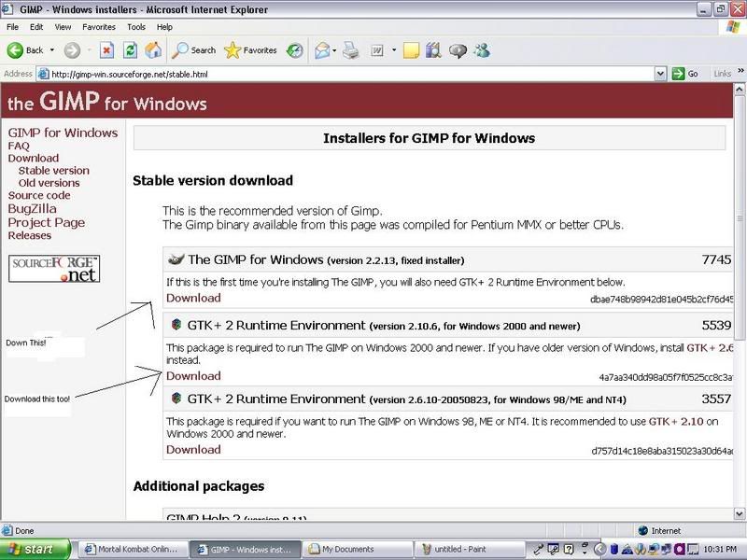The height and width of the screenshot is (560, 747).
Task: Expand the Back button history dropdown arrow
Action: point(52,50)
